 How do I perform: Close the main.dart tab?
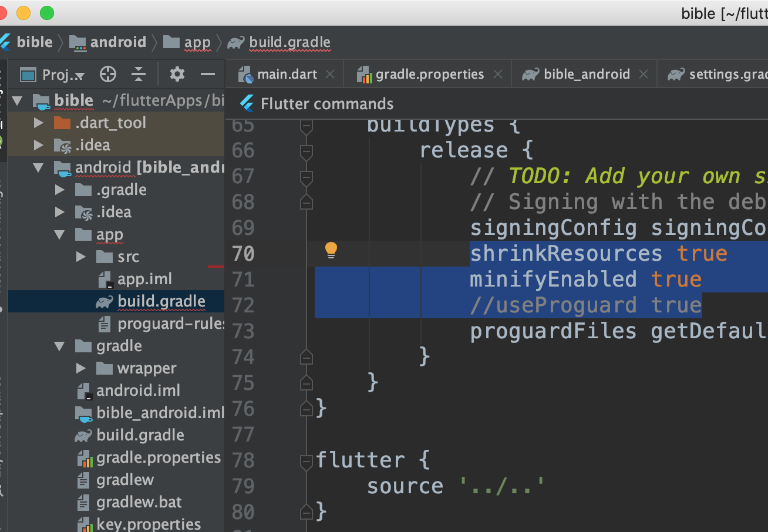(330, 75)
